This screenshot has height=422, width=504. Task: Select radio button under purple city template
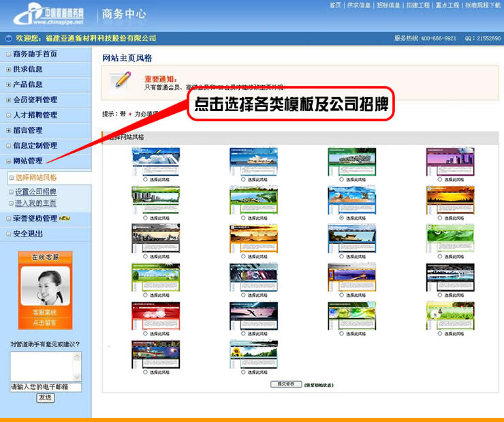pos(440,179)
